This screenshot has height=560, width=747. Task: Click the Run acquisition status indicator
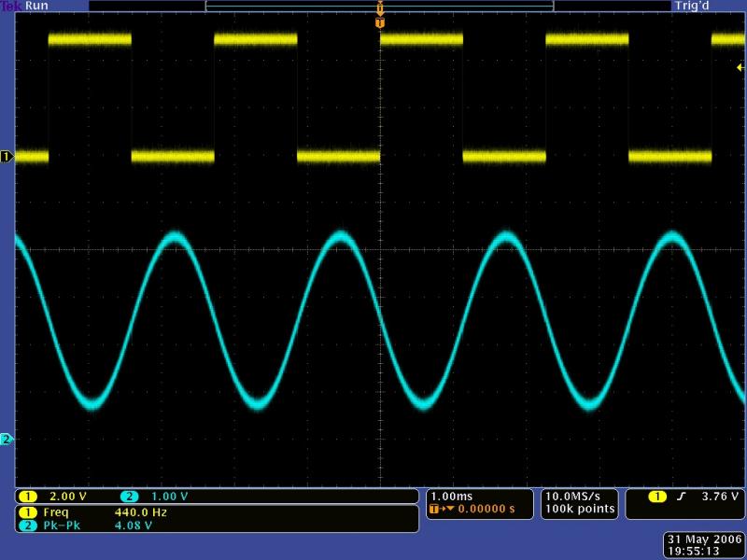point(37,6)
